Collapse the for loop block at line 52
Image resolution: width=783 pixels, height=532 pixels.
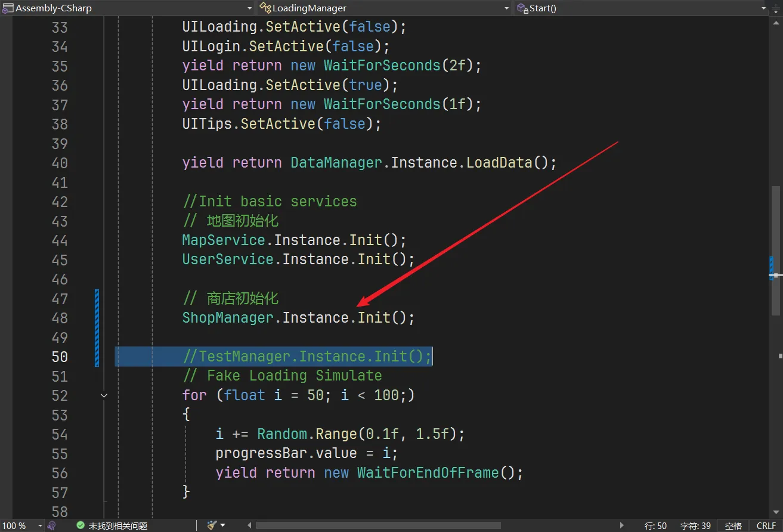pyautogui.click(x=104, y=395)
